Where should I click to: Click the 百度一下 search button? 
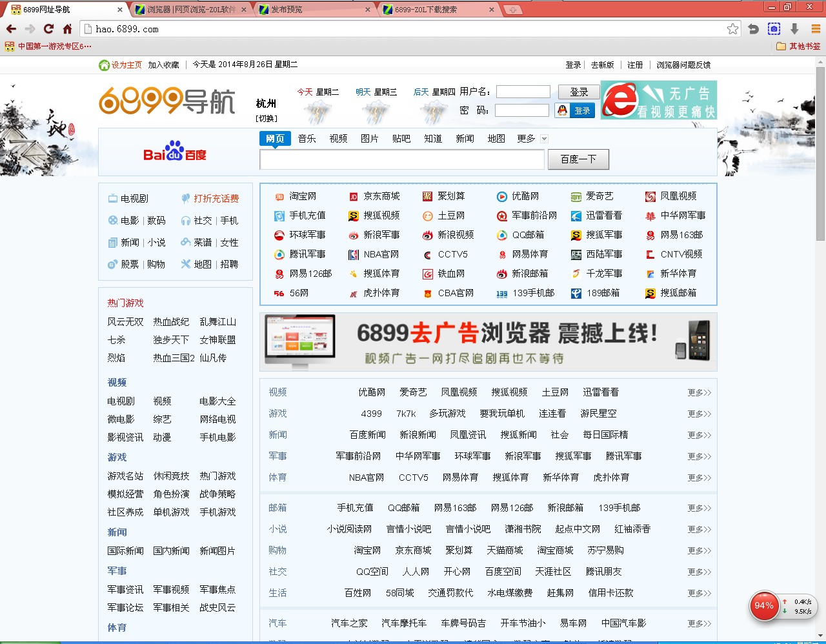tap(578, 159)
